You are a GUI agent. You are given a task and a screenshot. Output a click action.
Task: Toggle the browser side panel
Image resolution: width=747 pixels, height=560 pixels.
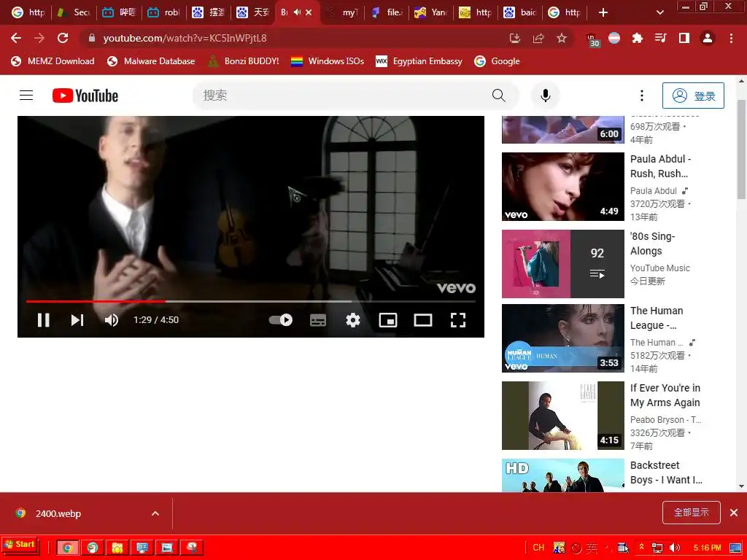[x=684, y=38]
